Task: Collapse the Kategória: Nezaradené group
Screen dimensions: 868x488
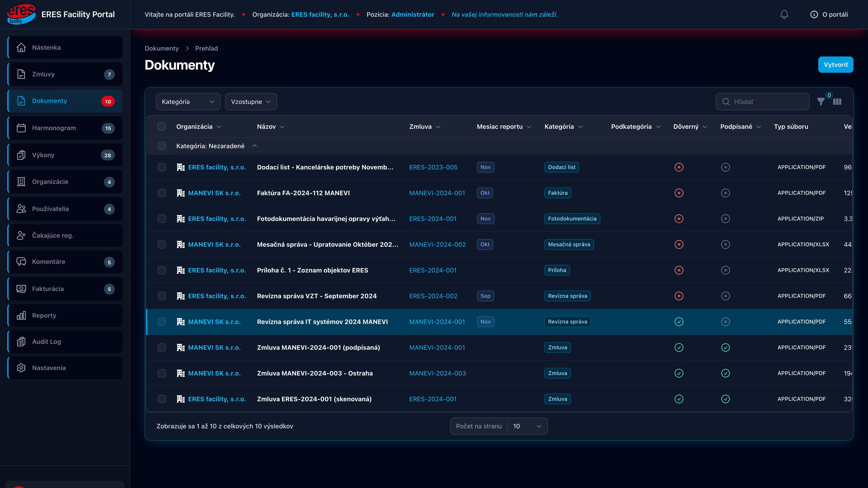Action: pos(254,146)
